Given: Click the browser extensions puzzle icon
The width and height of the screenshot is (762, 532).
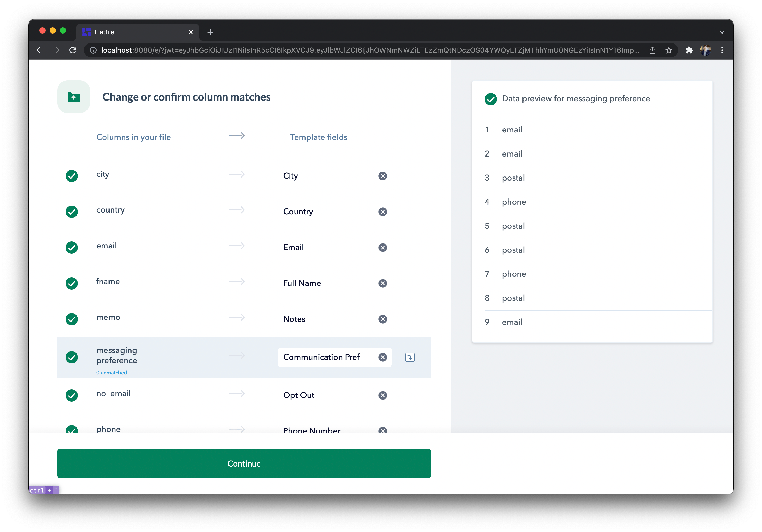Looking at the screenshot, I should (689, 50).
